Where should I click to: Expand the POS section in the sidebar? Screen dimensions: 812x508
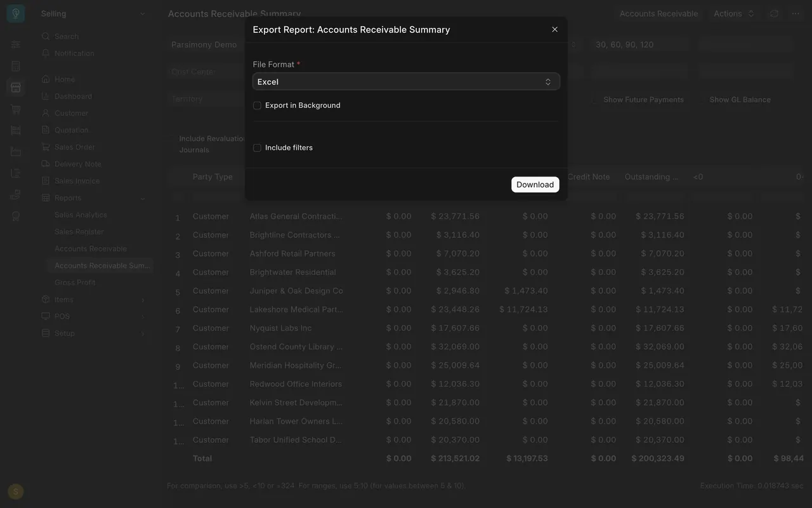(142, 316)
